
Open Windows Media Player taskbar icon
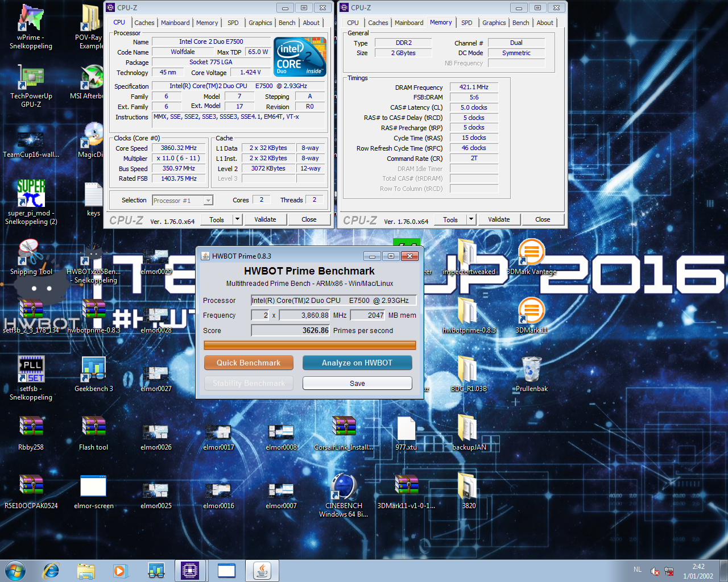pos(120,571)
